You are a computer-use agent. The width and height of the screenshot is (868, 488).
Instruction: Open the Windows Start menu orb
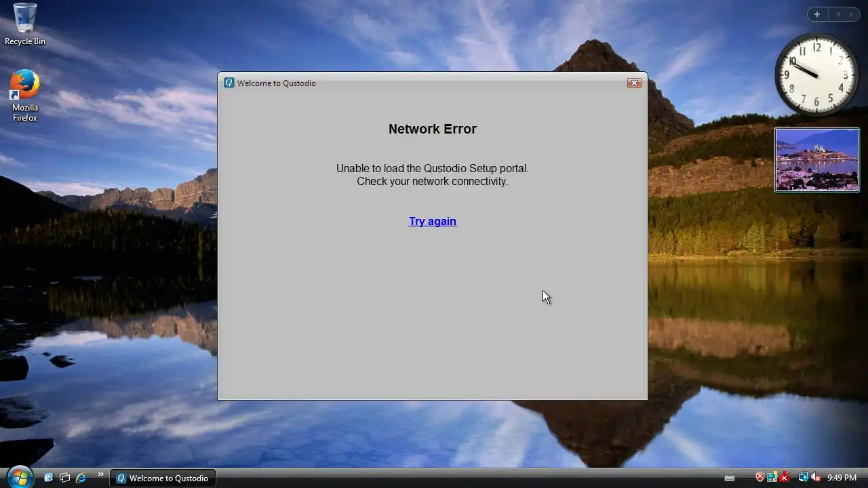(x=19, y=476)
